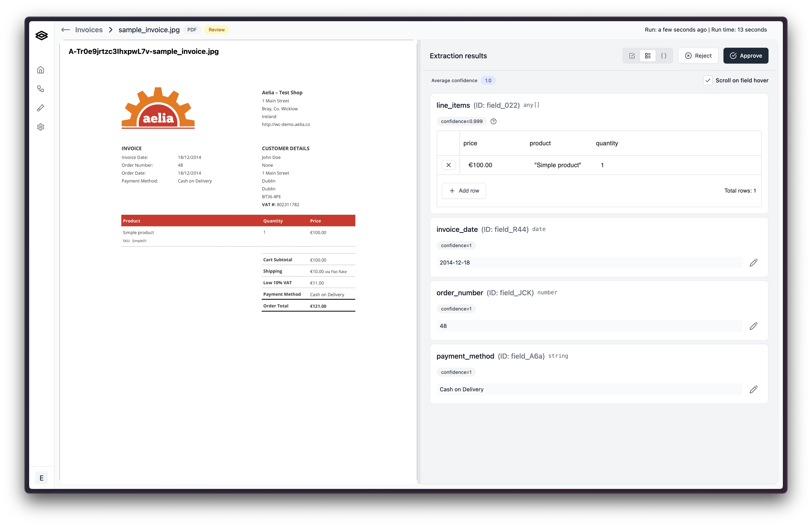Toggle the Scroll on field hover checkbox
The height and width of the screenshot is (526, 812).
(708, 81)
